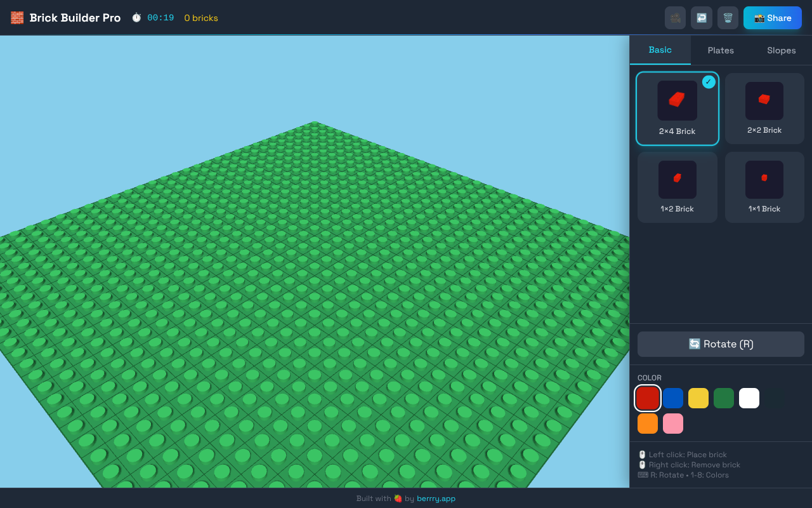Click the Brick Builder Pro brick logo
Screen dimensions: 812x508
coord(16,18)
